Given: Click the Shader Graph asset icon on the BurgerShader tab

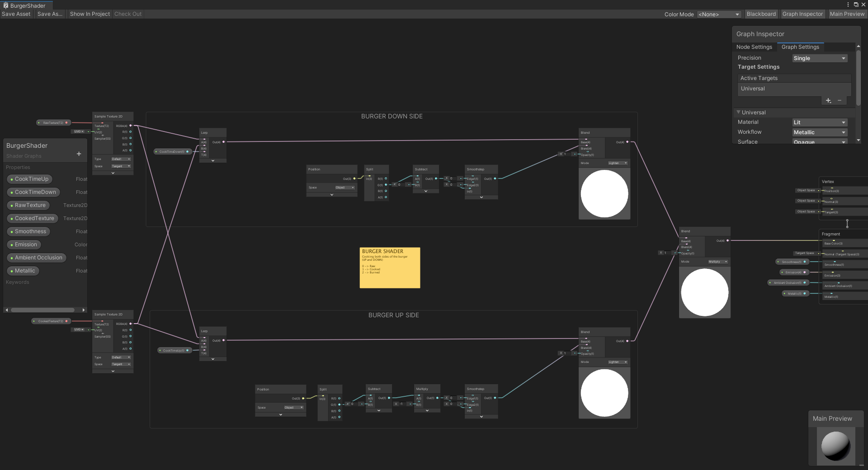Looking at the screenshot, I should click(6, 5).
